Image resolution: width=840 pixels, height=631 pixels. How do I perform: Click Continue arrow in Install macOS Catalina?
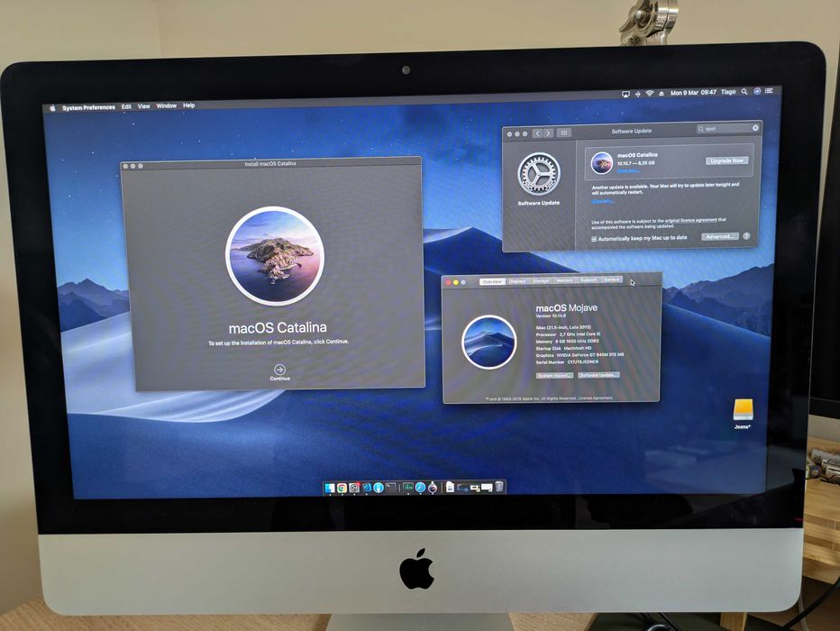(279, 371)
